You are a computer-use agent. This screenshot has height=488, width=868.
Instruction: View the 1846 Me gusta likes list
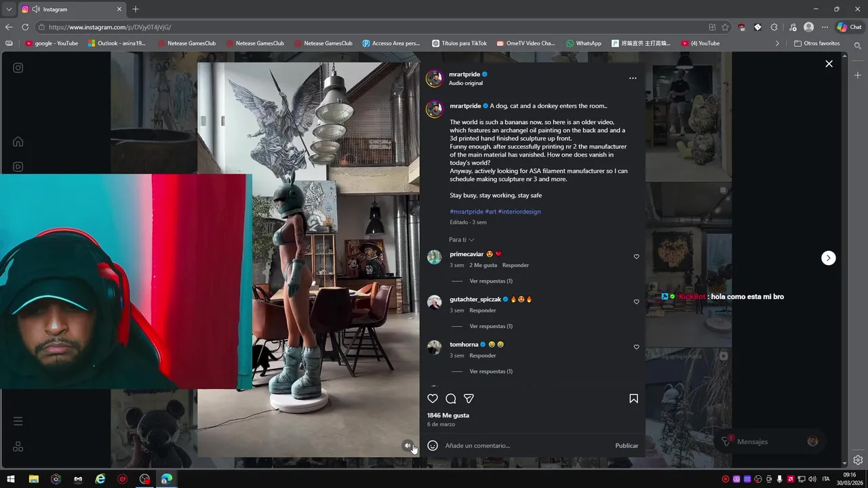448,415
